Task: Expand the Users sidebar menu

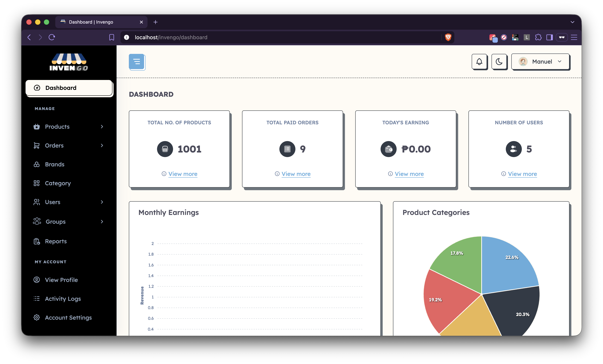Action: click(69, 202)
